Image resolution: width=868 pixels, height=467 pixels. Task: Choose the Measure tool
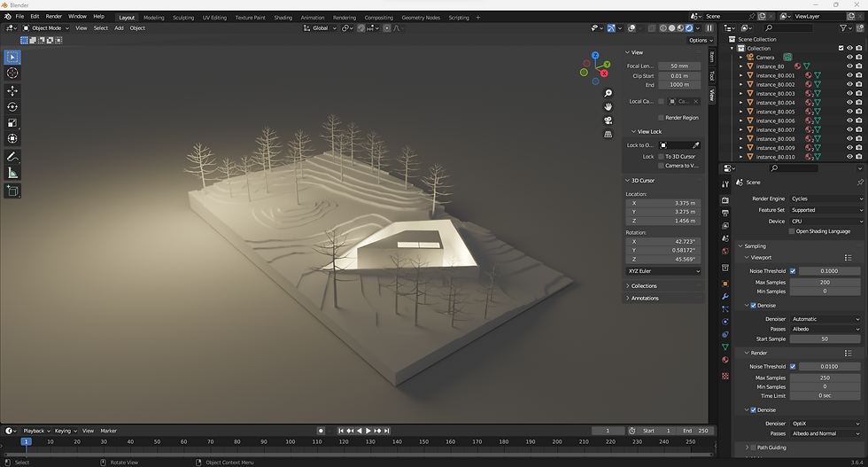(x=12, y=173)
